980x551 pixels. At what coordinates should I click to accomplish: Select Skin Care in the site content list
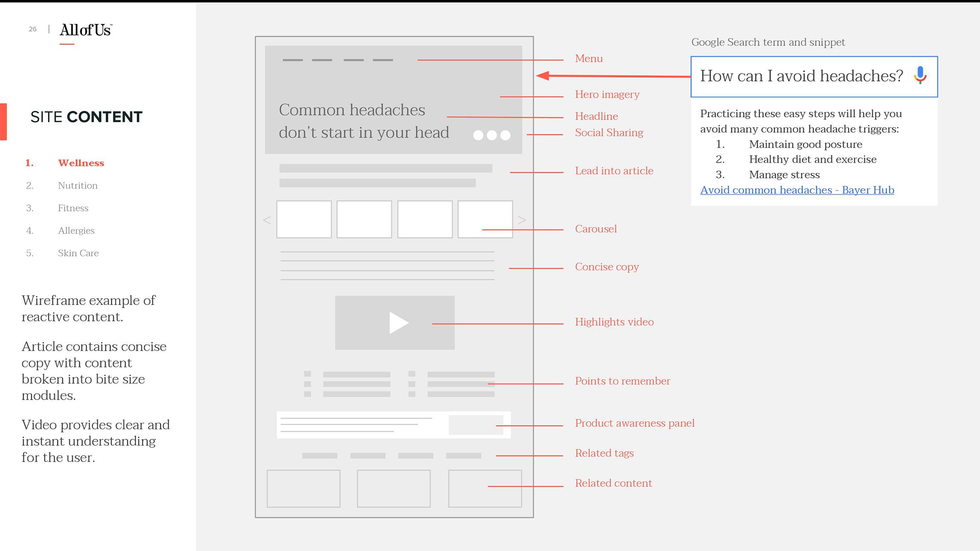click(78, 253)
